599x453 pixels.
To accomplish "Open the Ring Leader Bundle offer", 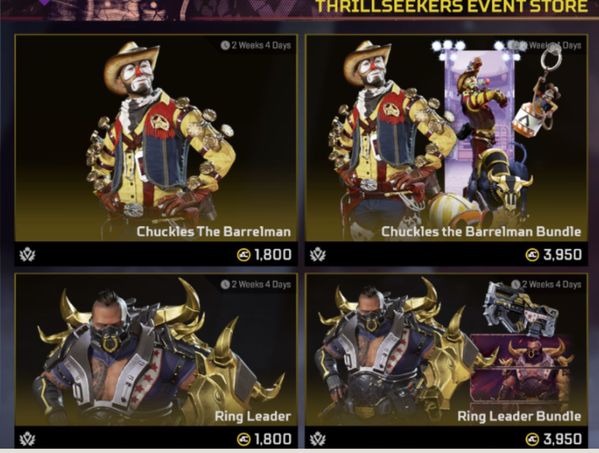I will click(446, 361).
